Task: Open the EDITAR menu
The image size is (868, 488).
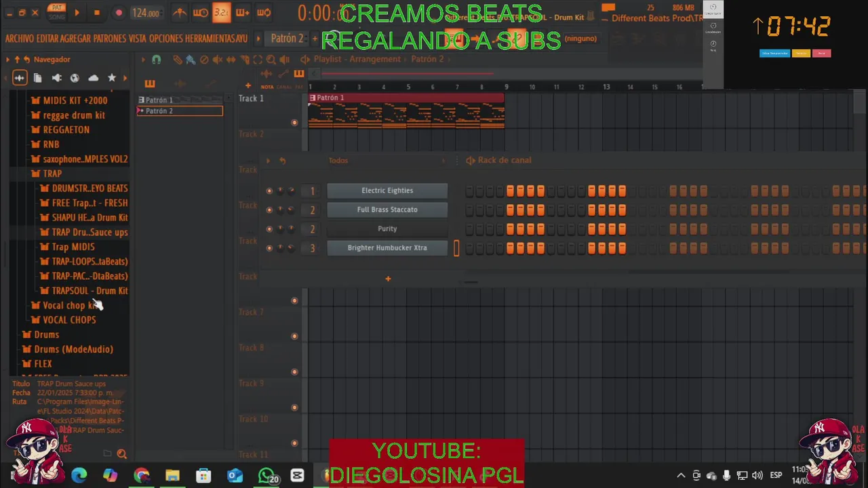Action: pos(47,39)
